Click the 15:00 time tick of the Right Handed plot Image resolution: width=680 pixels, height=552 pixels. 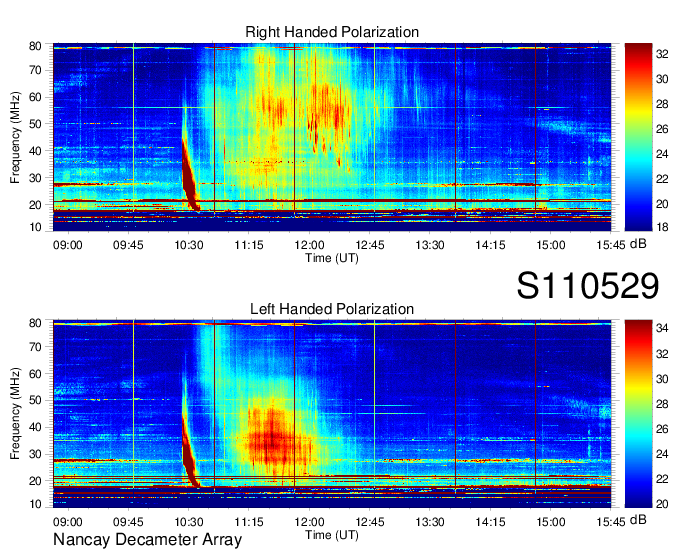coord(551,245)
